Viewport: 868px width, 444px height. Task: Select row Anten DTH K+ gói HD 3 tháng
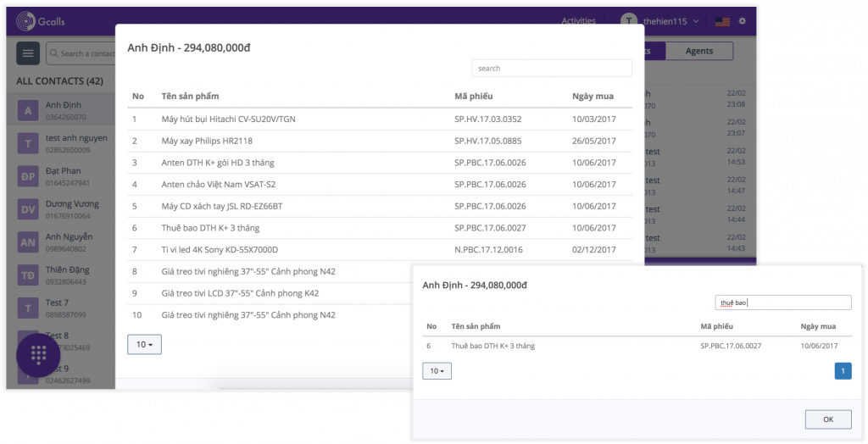(x=379, y=162)
